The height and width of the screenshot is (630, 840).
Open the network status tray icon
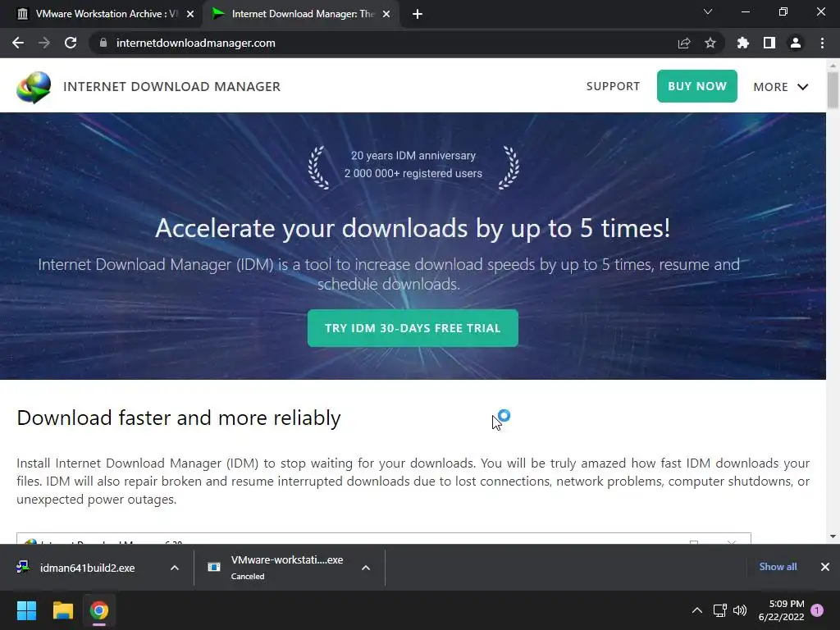pyautogui.click(x=719, y=610)
